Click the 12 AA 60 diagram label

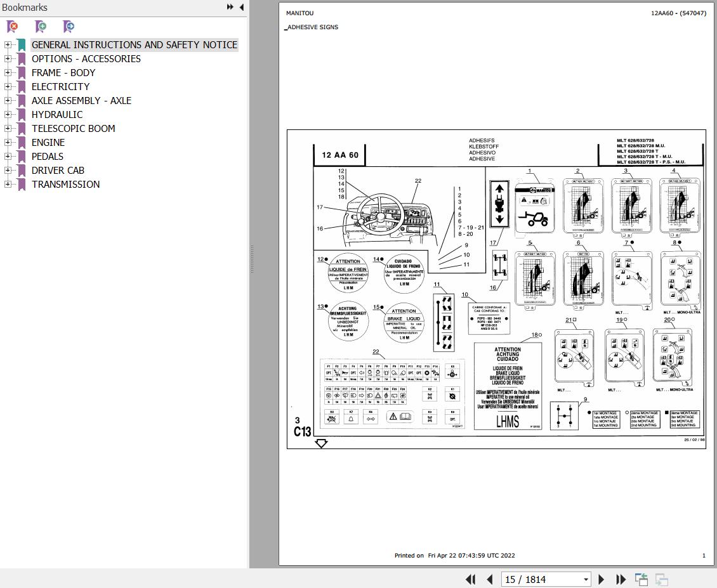pyautogui.click(x=339, y=155)
